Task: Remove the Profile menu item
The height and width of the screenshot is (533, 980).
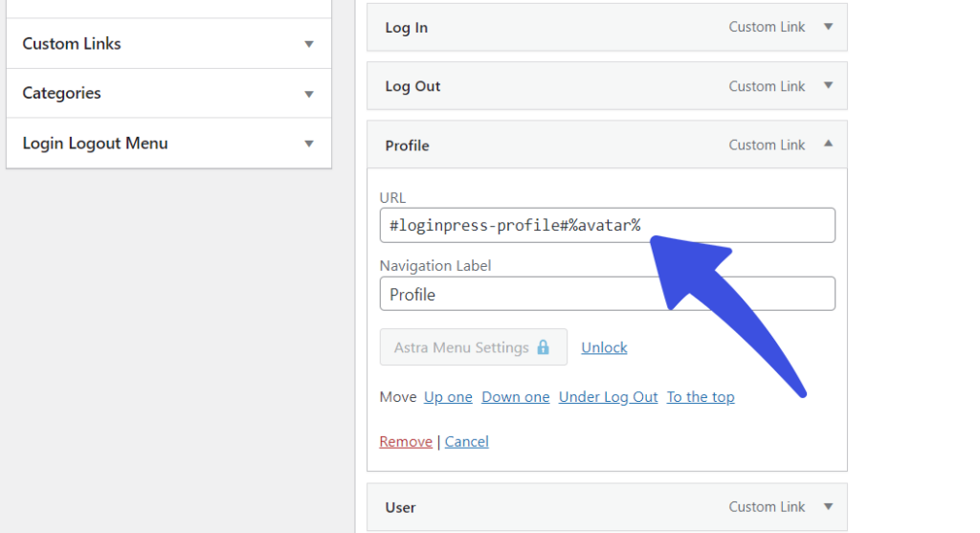Action: (x=406, y=442)
